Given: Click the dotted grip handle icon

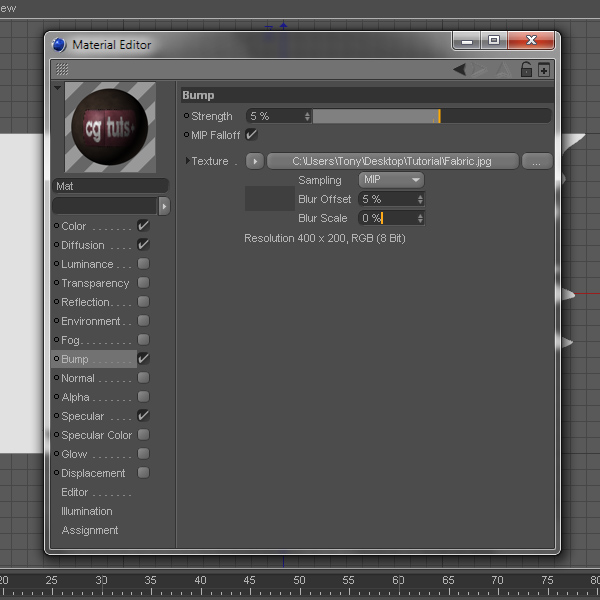Looking at the screenshot, I should click(x=62, y=69).
